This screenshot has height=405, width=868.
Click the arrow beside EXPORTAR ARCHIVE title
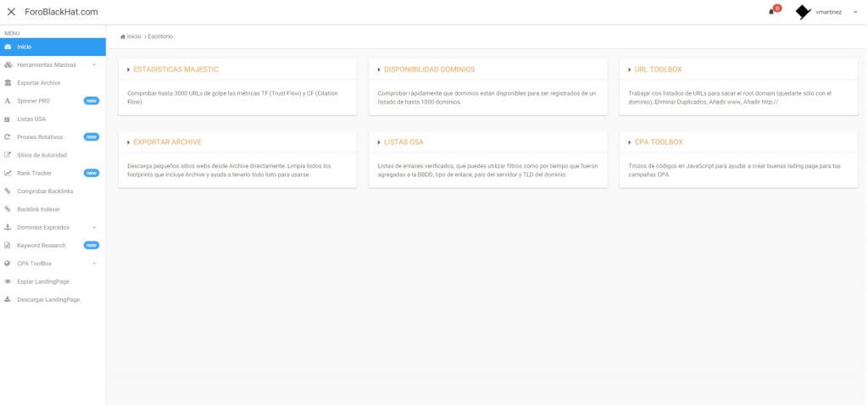tap(129, 142)
